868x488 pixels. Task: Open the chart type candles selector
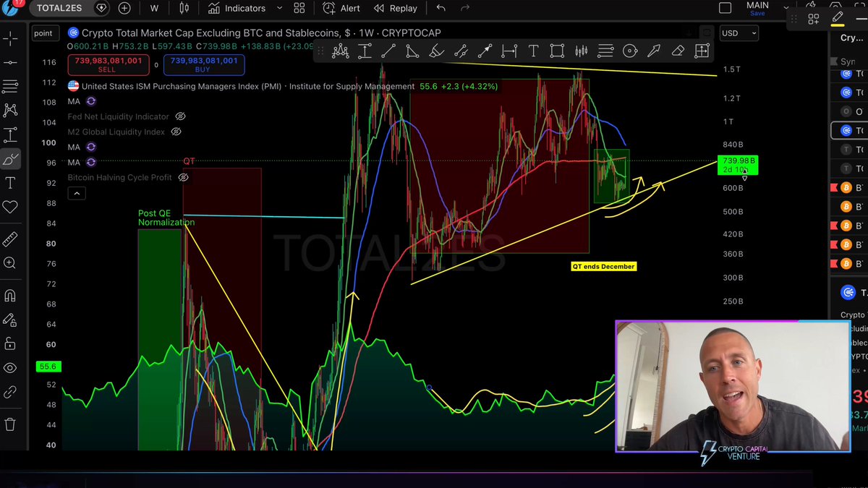click(x=184, y=8)
